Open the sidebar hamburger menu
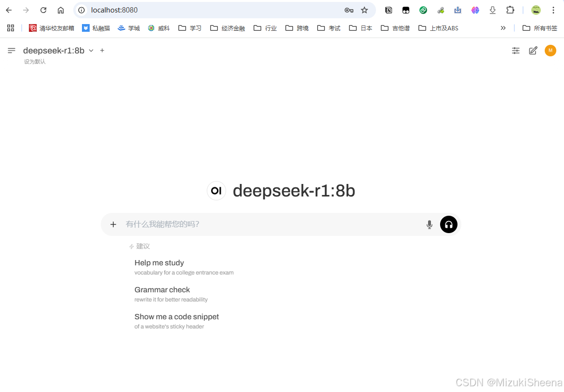The image size is (564, 392). [x=12, y=51]
